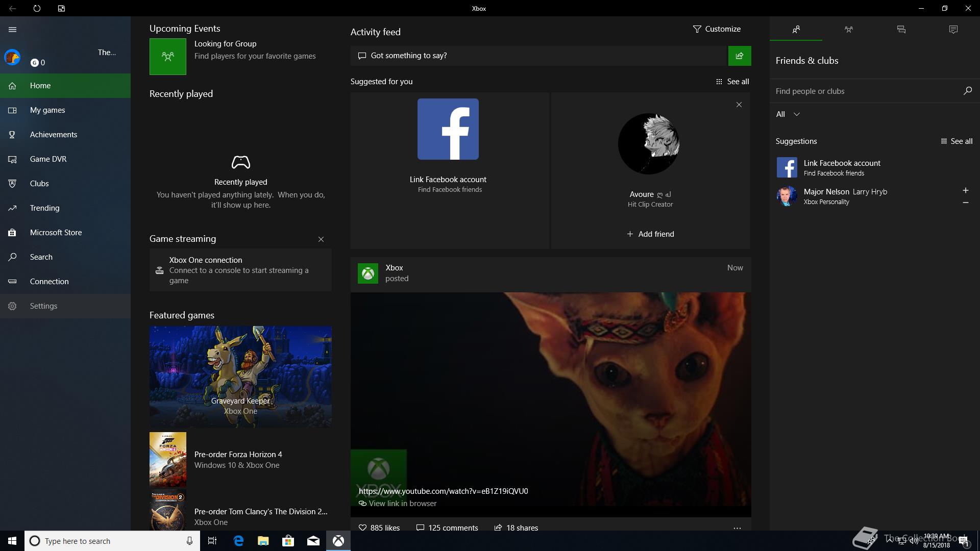Click the back arrow in title bar
Screen dimensions: 980x551
[x=12, y=8]
